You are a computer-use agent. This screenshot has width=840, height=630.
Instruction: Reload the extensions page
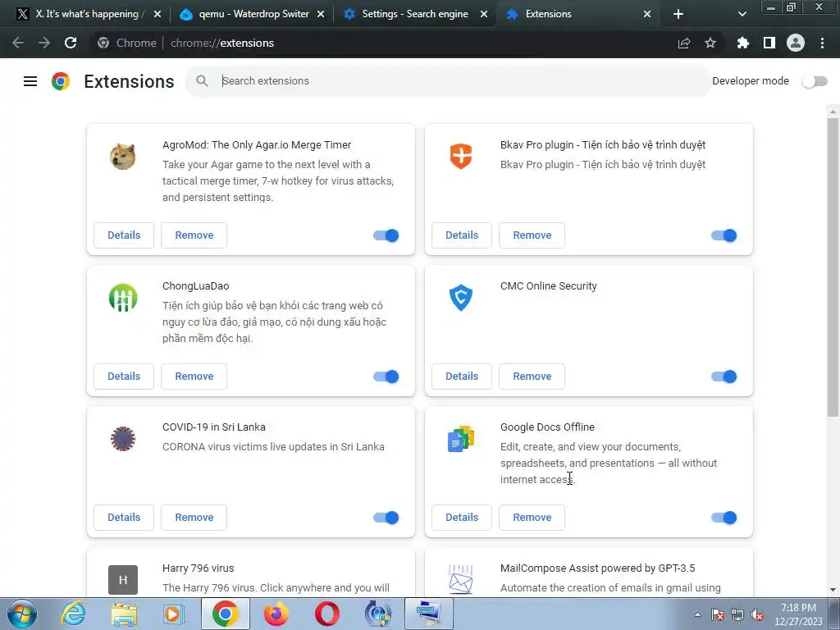coord(71,43)
